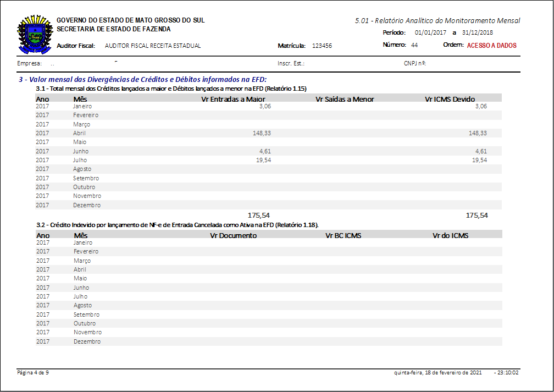Viewport: 554px width, 392px height.
Task: Click the section 3 heading about Divergências de Créditos
Action: pyautogui.click(x=142, y=80)
